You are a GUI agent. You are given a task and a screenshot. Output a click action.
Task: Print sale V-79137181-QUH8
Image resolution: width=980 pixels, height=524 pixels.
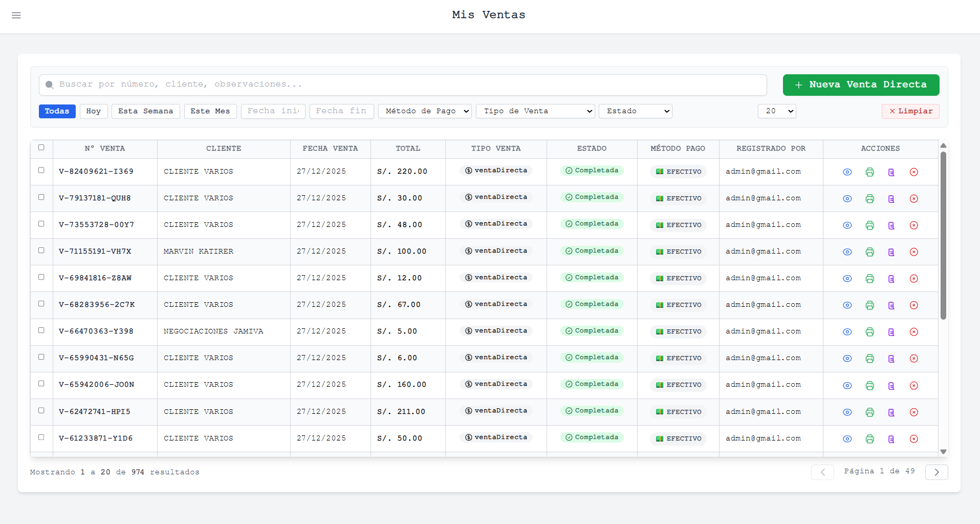coord(870,199)
